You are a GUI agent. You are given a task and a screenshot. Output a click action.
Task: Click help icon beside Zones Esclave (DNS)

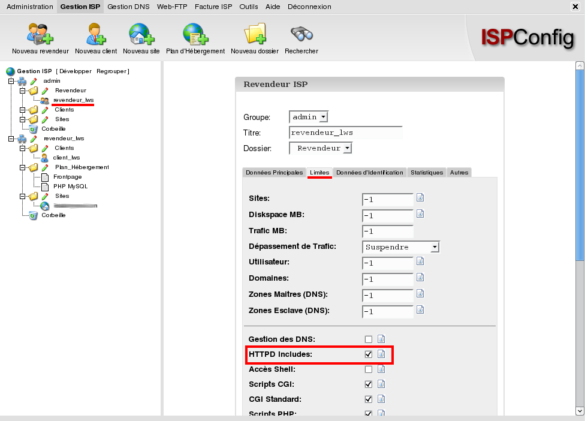click(x=420, y=310)
